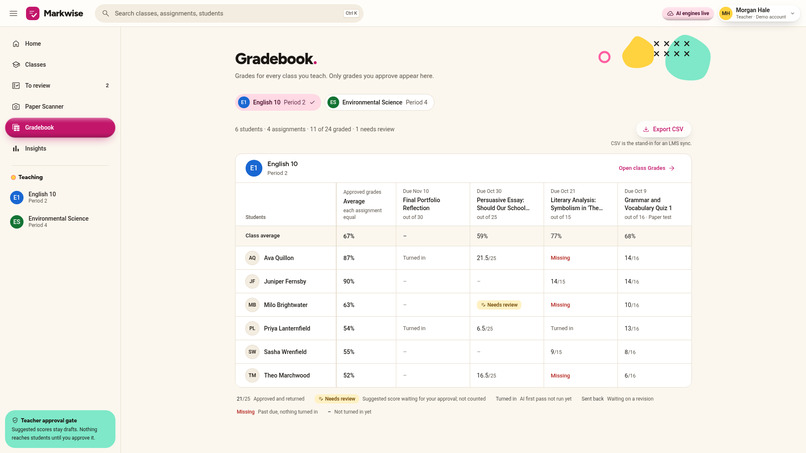
Task: Click Theo Marchwood's 16.5/25 score
Action: point(486,376)
